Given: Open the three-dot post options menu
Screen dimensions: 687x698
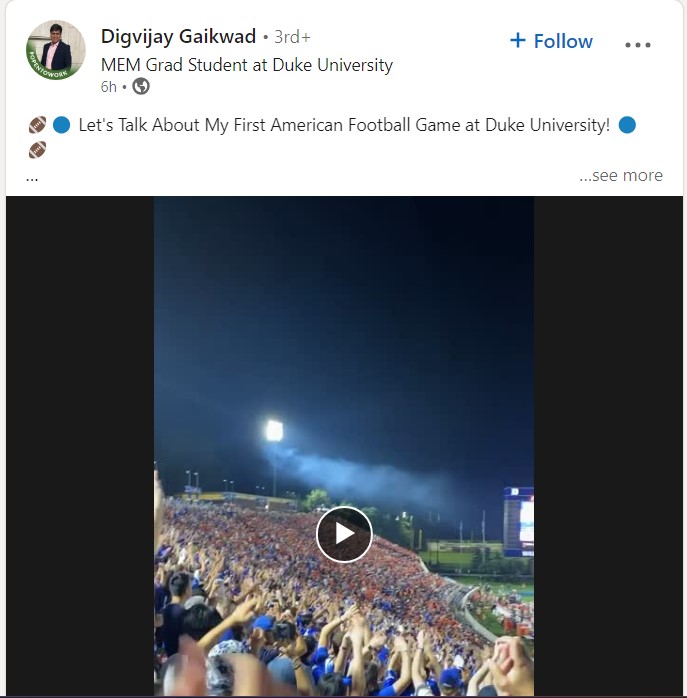Looking at the screenshot, I should click(638, 44).
